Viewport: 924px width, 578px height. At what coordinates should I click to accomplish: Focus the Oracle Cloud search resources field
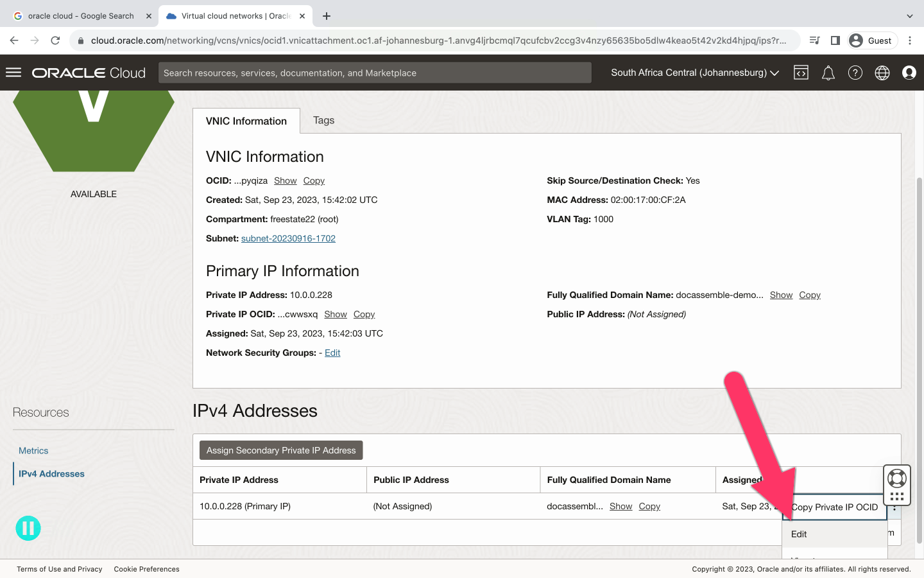(x=375, y=73)
